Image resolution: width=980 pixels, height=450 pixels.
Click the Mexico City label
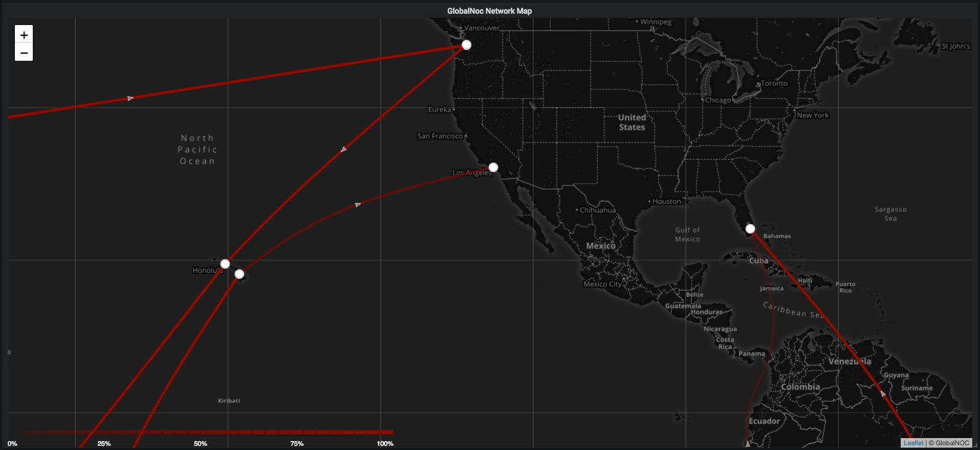(x=602, y=284)
